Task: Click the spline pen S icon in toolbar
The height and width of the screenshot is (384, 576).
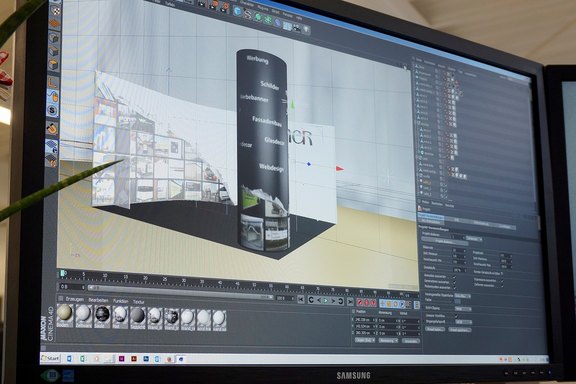Action: click(x=248, y=14)
